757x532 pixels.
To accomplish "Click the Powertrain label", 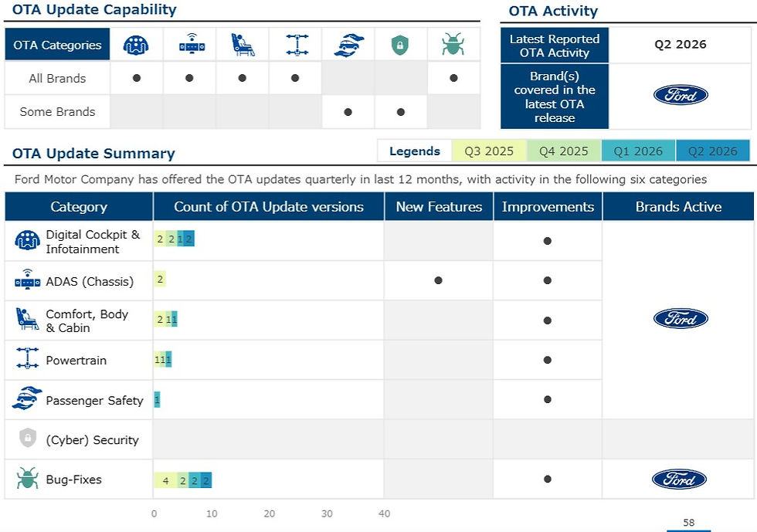I will 76,360.
